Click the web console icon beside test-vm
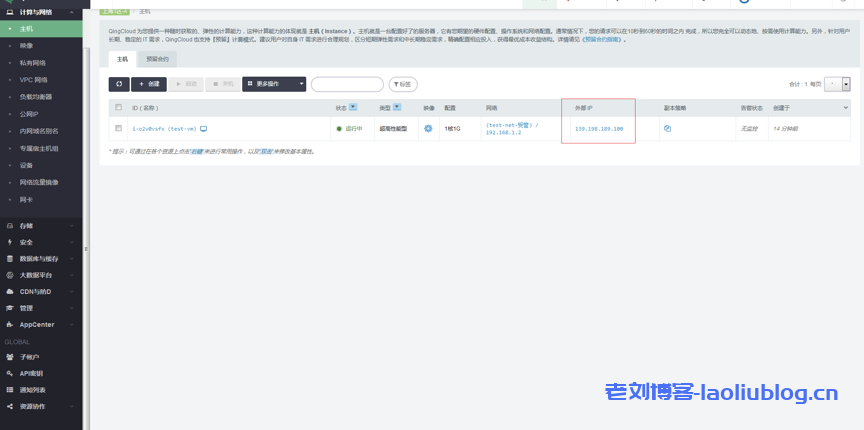864x430 pixels. coord(204,129)
